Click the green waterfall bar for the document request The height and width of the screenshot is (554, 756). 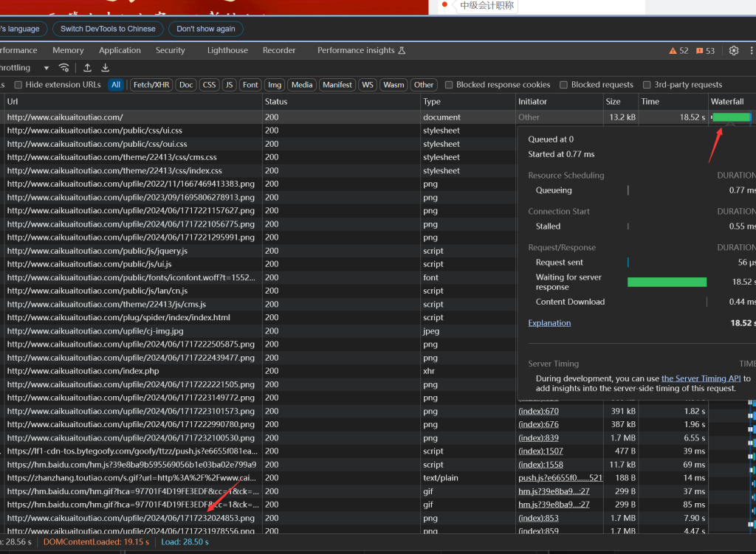click(730, 117)
